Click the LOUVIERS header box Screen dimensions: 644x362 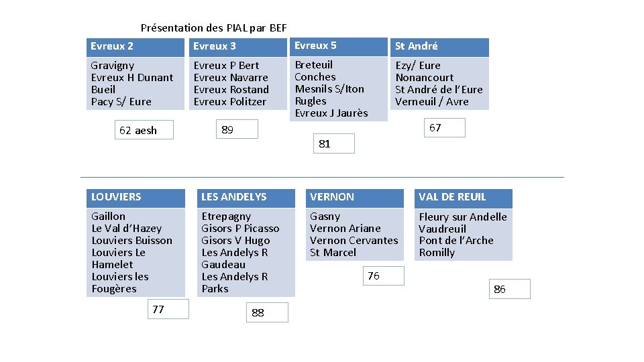[x=136, y=198]
